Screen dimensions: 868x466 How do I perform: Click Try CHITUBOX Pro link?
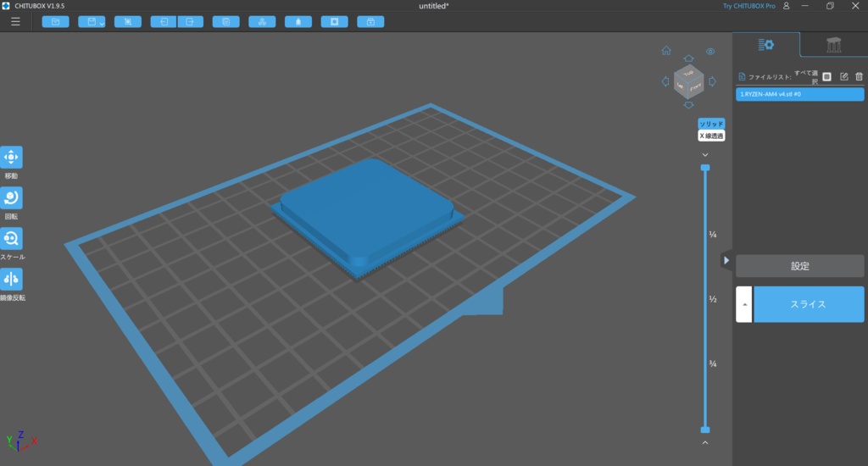749,6
